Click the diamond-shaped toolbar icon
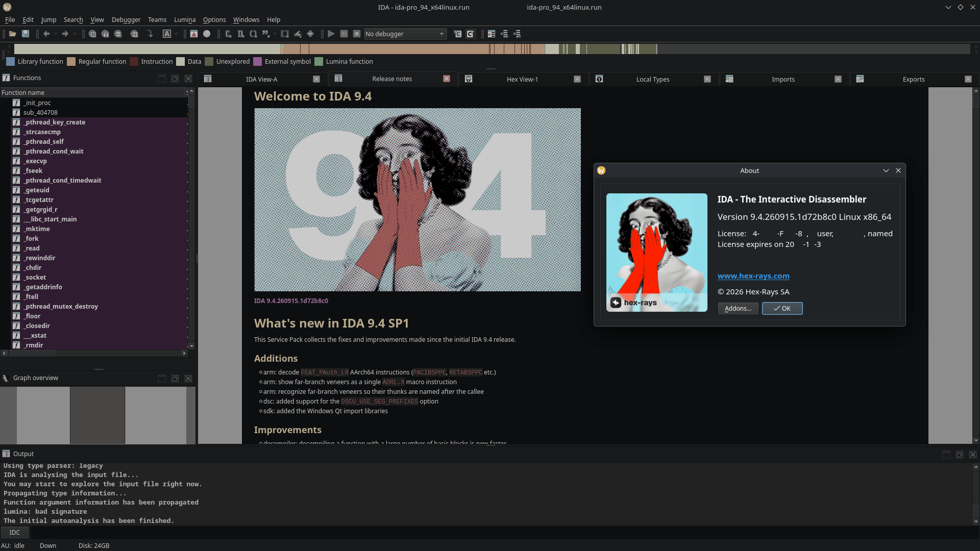Image resolution: width=980 pixels, height=551 pixels. pyautogui.click(x=310, y=34)
